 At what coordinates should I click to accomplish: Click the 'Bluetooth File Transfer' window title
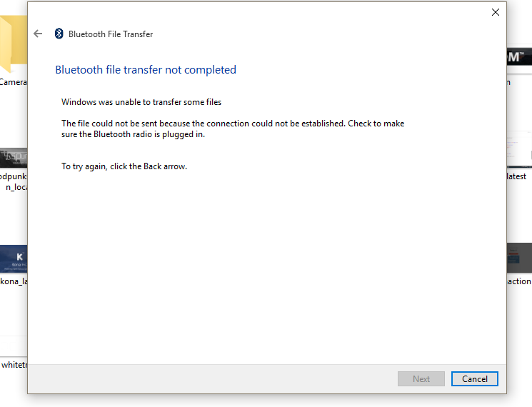111,34
